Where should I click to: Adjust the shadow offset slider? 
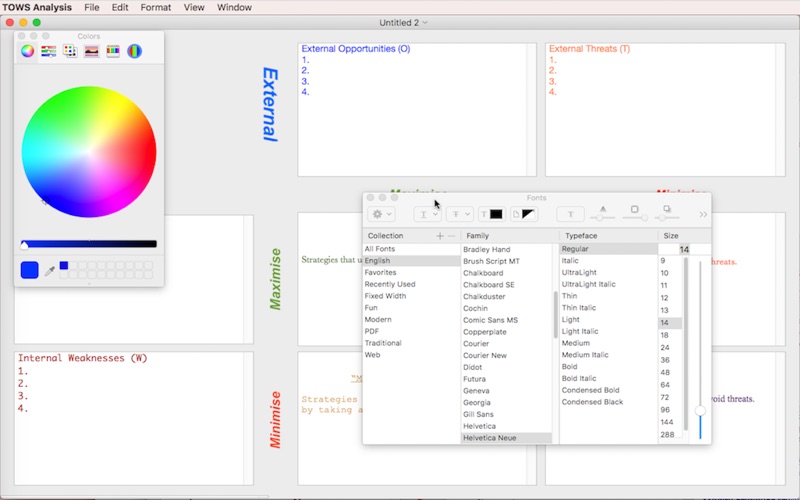click(668, 218)
